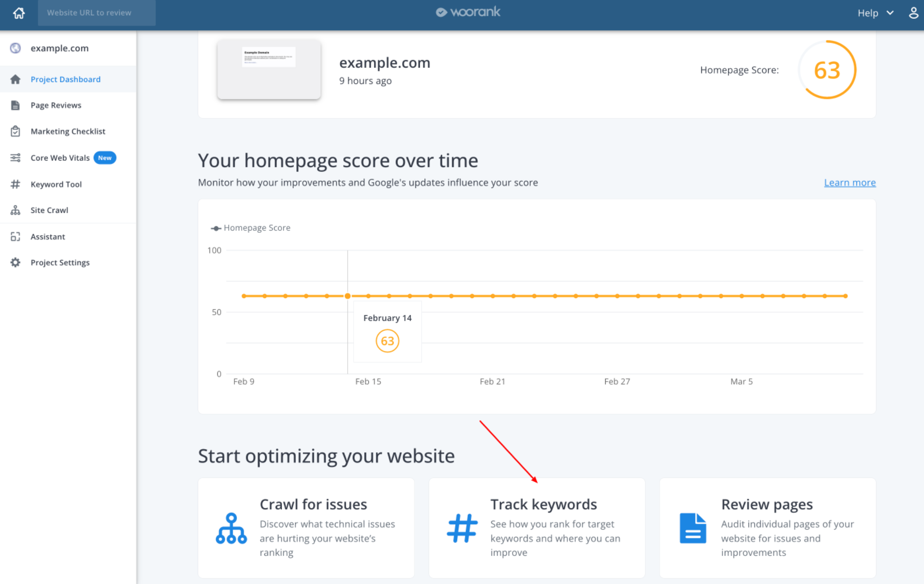Click the Project Settings gear icon
This screenshot has height=584, width=924.
16,263
